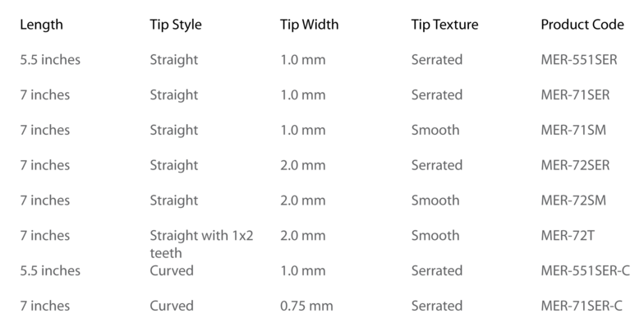Click '2.0 mm' width in the MER-72SER row
The image size is (644, 332).
click(x=302, y=166)
